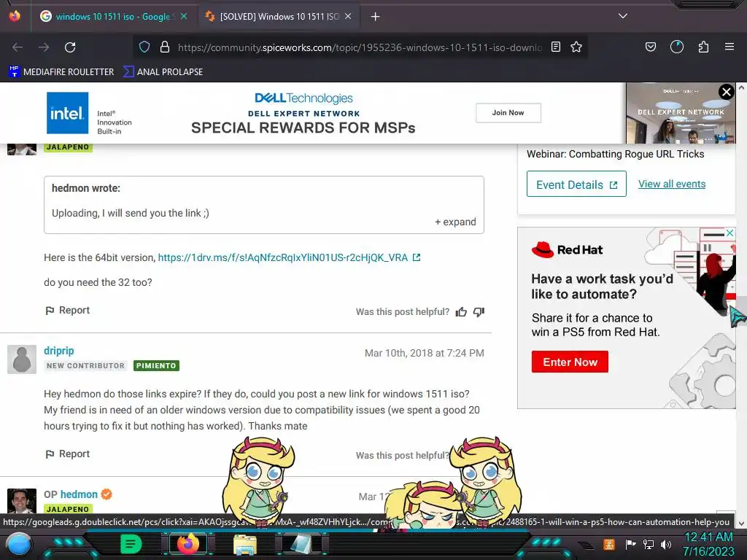The image size is (747, 560).
Task: Toggle reader view icon in address bar
Action: [x=555, y=47]
